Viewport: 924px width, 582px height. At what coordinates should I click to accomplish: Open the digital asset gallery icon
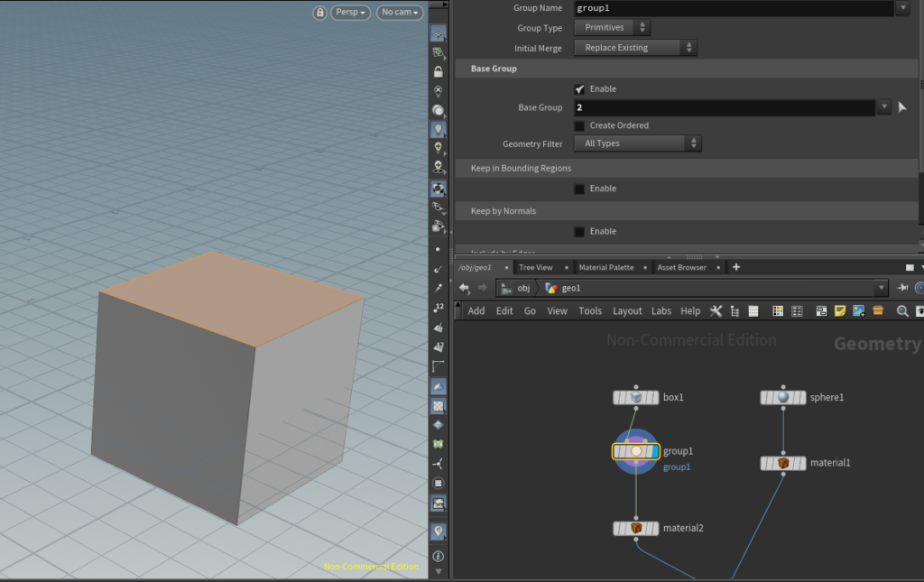877,310
